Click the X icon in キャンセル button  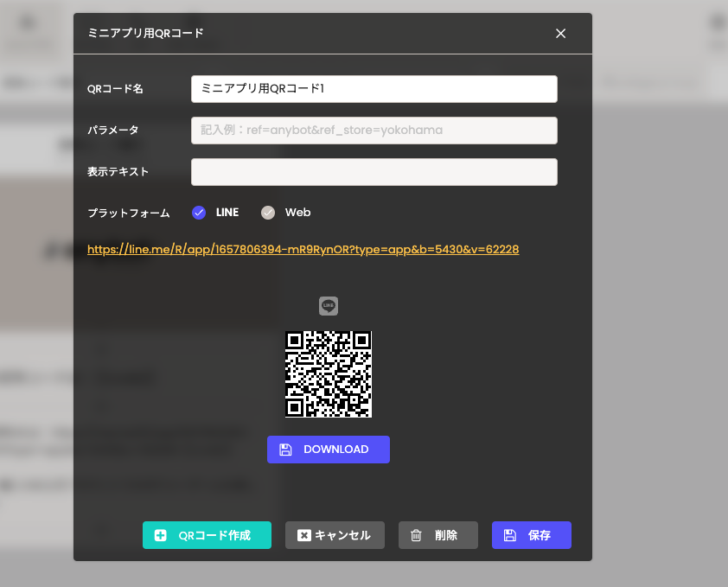coord(303,535)
